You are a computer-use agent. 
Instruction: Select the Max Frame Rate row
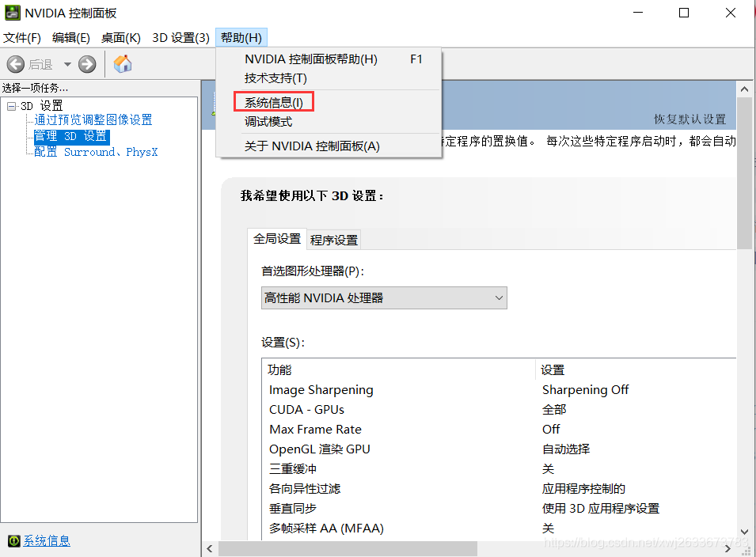pos(499,430)
